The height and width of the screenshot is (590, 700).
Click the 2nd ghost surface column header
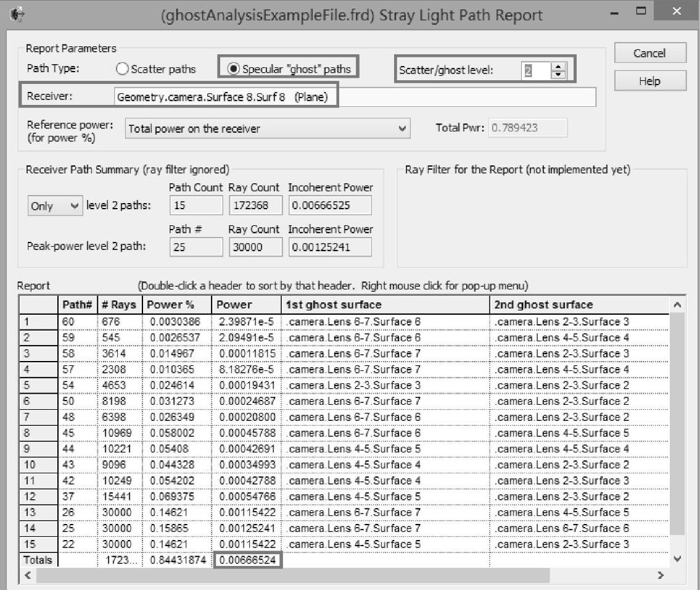click(x=580, y=305)
